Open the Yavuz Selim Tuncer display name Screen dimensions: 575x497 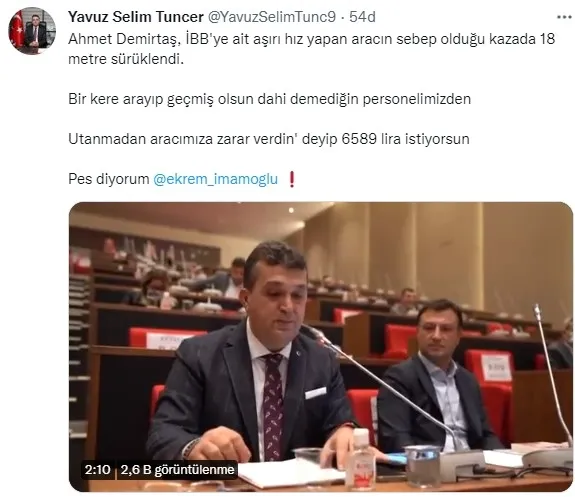[x=136, y=17]
